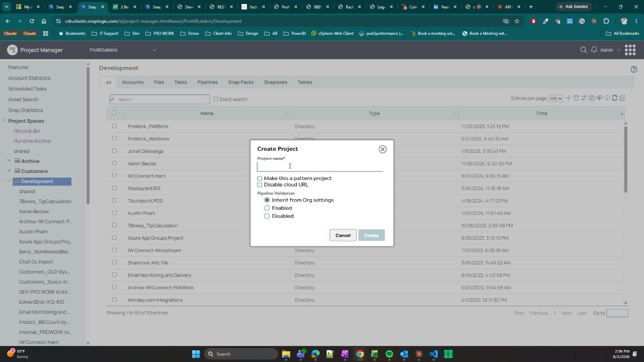Tick the select-all checkbox in the table header
644x362 pixels.
[114, 113]
